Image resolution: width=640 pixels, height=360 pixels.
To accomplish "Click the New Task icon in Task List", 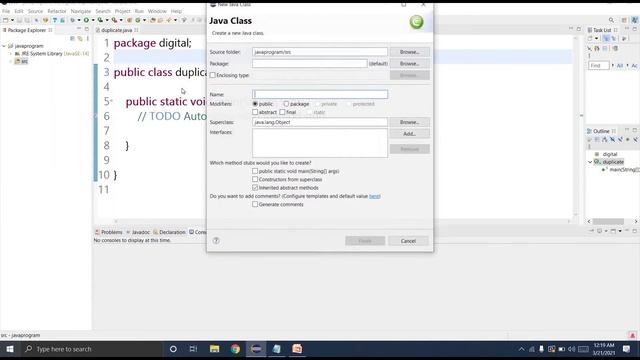I will pos(590,38).
